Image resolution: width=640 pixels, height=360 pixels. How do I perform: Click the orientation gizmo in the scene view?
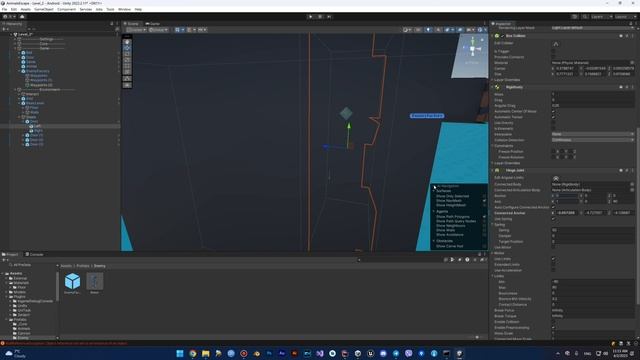pyautogui.click(x=472, y=49)
